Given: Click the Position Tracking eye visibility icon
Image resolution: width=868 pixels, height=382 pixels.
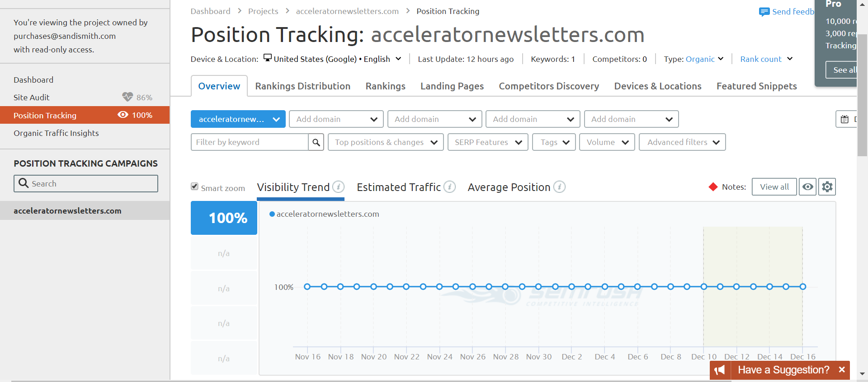Looking at the screenshot, I should click(x=123, y=115).
